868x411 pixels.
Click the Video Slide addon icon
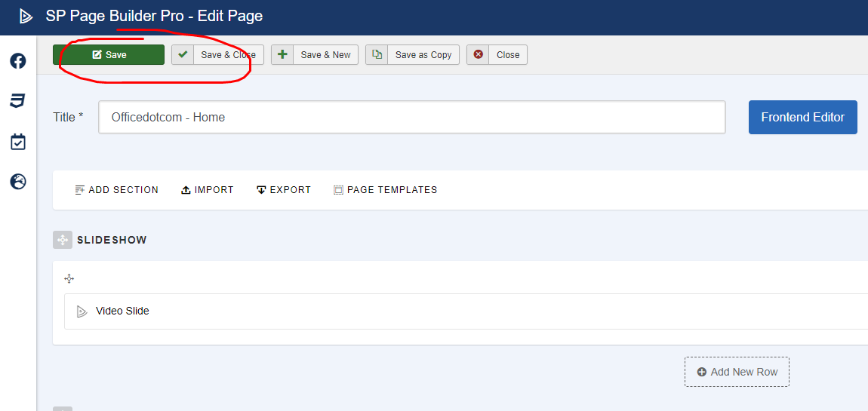point(82,311)
